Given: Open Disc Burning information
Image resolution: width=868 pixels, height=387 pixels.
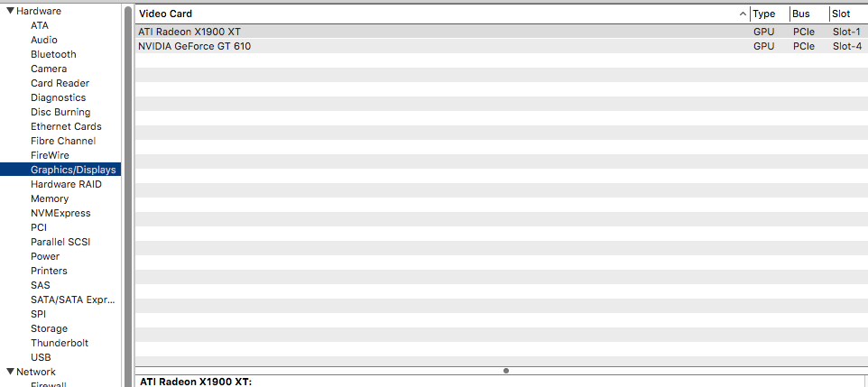Looking at the screenshot, I should click(60, 112).
